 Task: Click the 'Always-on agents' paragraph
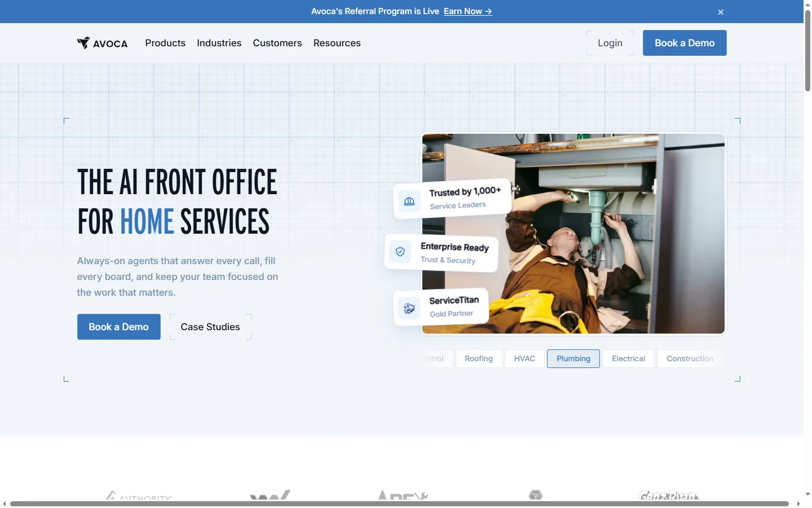[x=178, y=277]
